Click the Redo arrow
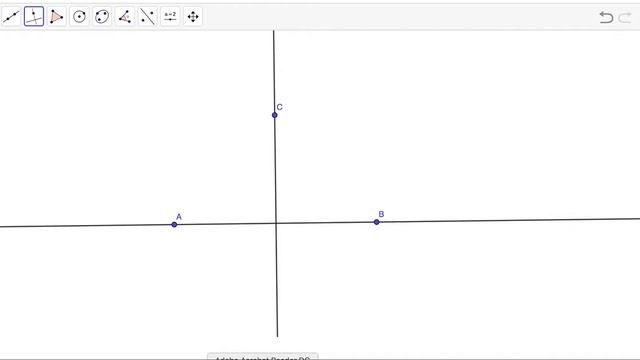This screenshot has width=640, height=360. coord(625,17)
